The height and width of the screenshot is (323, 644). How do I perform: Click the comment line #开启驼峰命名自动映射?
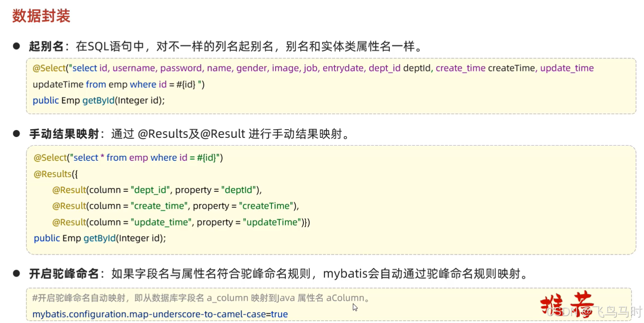tap(201, 298)
